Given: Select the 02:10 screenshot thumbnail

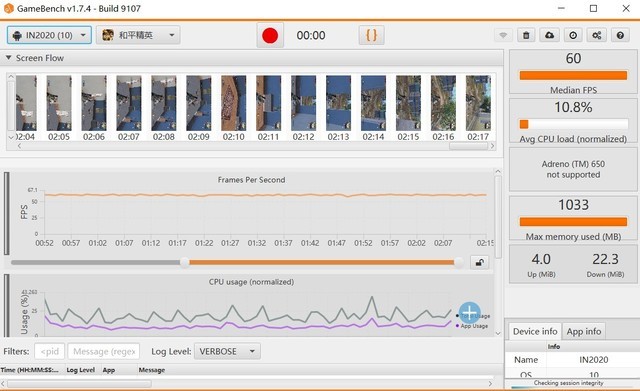Looking at the screenshot, I should (233, 103).
